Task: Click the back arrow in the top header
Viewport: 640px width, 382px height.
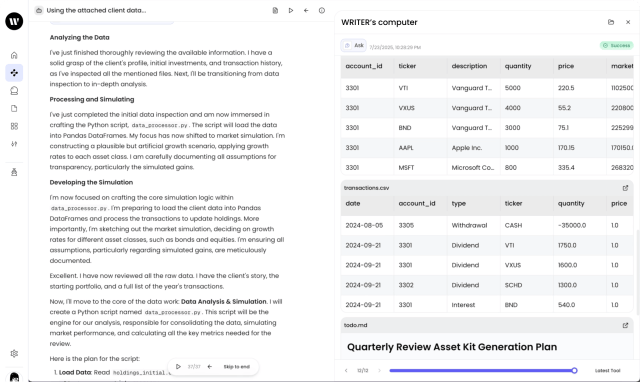Action: 306,11
